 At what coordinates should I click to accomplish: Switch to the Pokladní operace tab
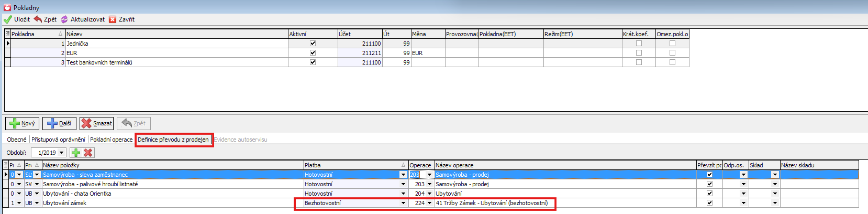(111, 140)
